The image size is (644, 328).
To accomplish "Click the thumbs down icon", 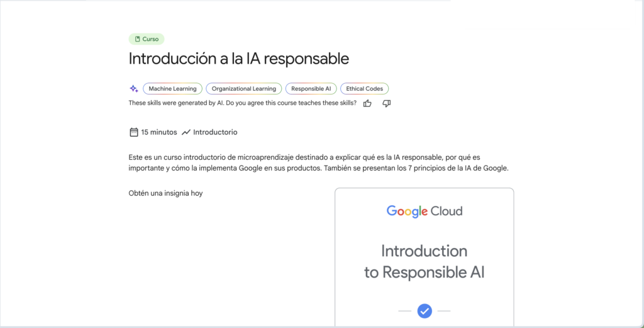I will click(387, 104).
